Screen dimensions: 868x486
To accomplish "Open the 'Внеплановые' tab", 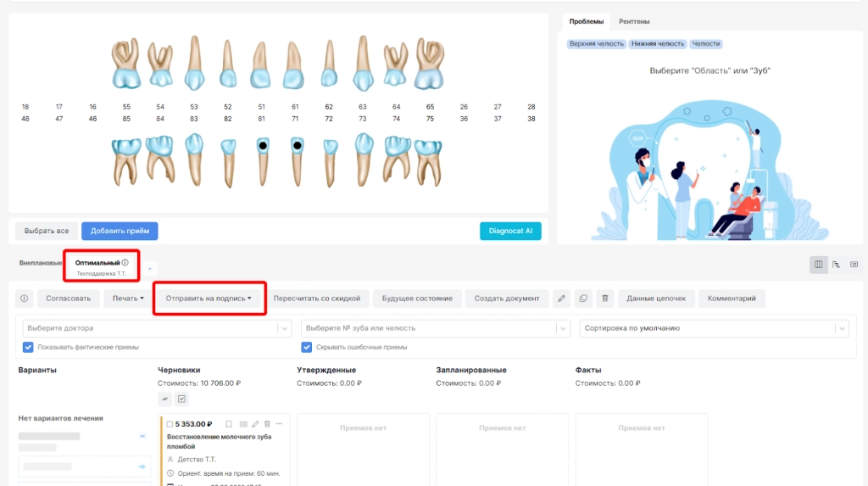I will click(41, 263).
